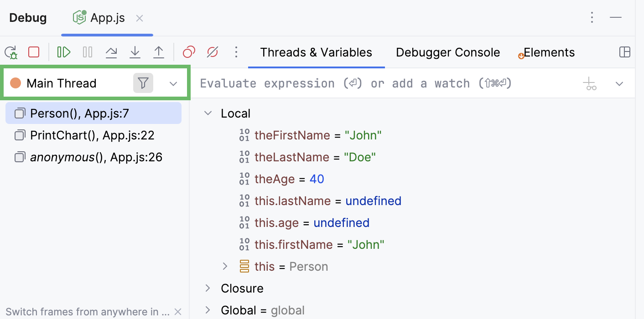644x319 pixels.
Task: Add a new watch expression
Action: (590, 83)
